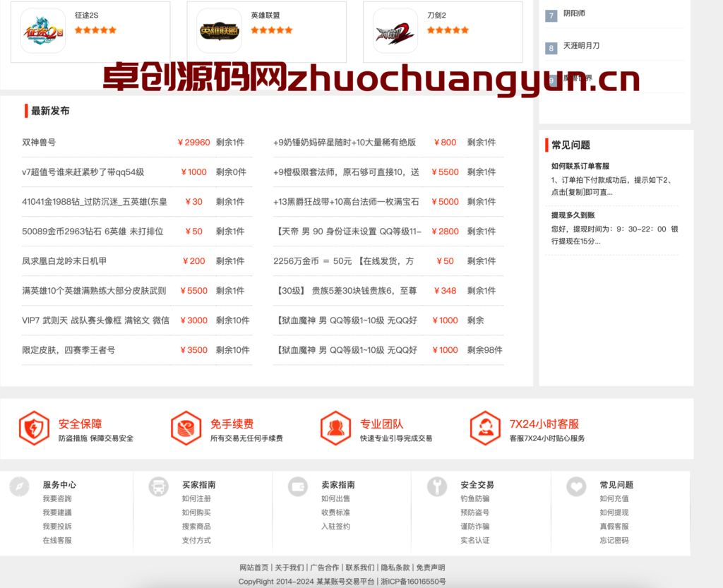Click 忘记密码 under footer 常见问题
Viewport: 723px width, 588px height.
(614, 540)
